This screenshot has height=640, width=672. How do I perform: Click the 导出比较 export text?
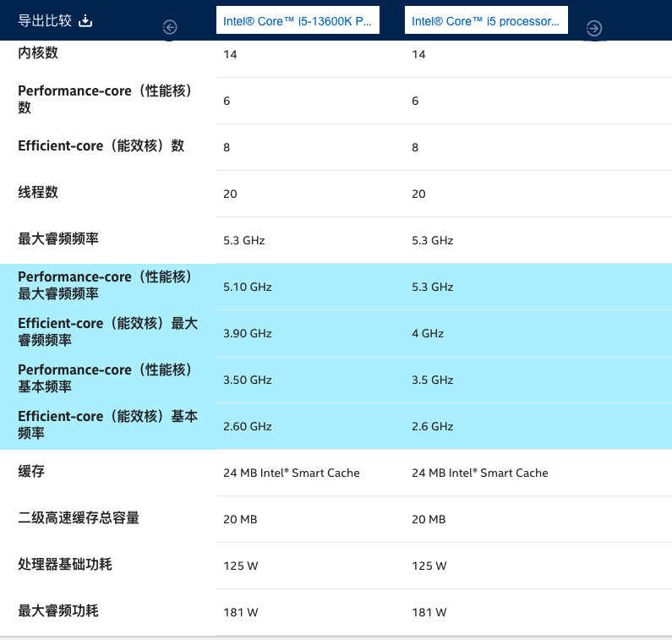coord(45,20)
